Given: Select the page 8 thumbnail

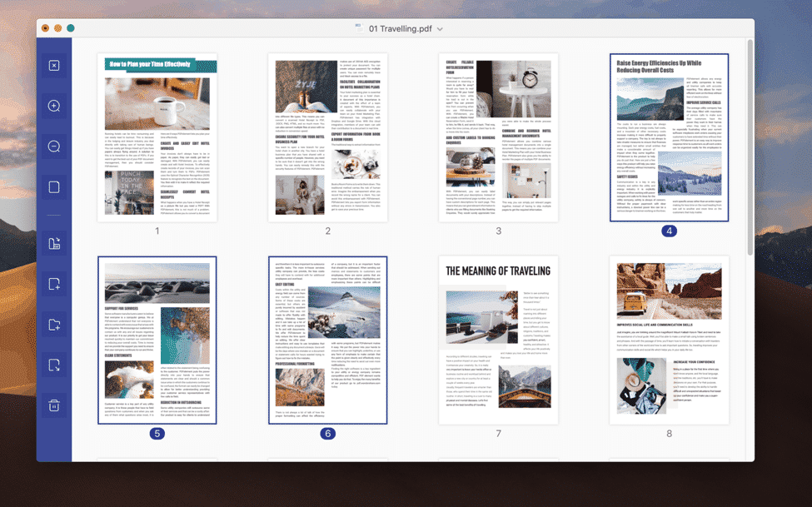Looking at the screenshot, I should click(x=668, y=340).
